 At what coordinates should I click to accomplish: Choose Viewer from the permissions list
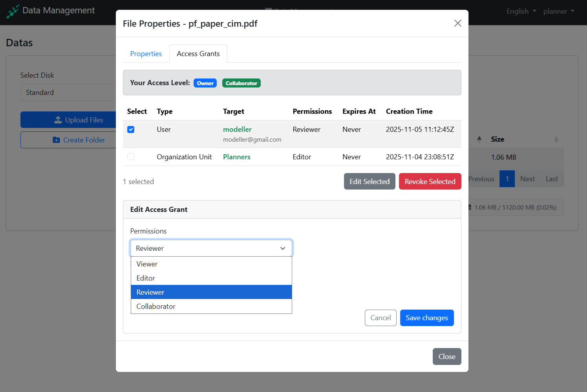(147, 264)
